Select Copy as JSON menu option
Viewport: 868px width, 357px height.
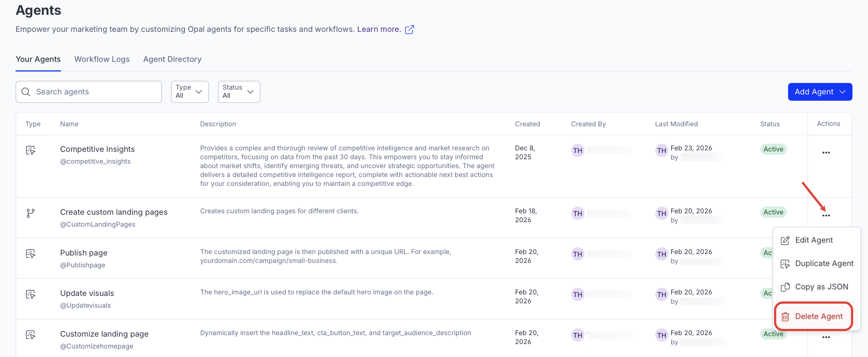(x=821, y=287)
